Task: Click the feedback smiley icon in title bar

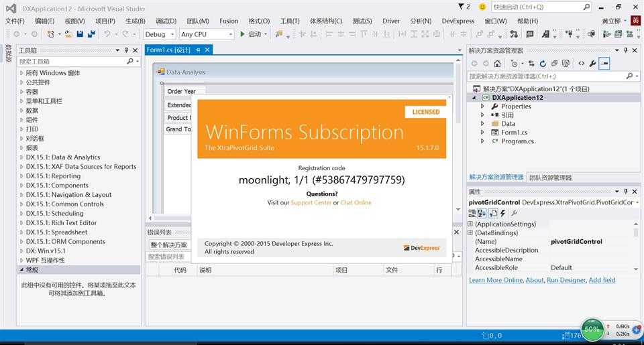Action: [482, 7]
